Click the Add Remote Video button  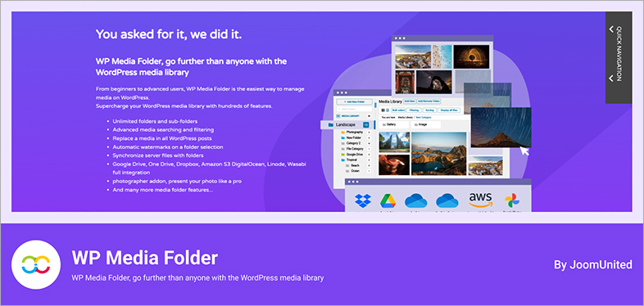click(429, 101)
